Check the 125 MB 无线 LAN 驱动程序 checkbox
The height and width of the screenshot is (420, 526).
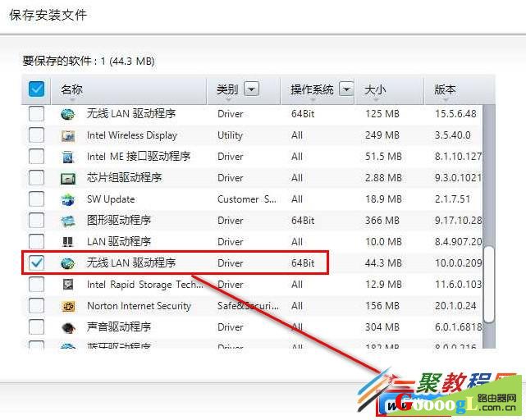point(36,114)
